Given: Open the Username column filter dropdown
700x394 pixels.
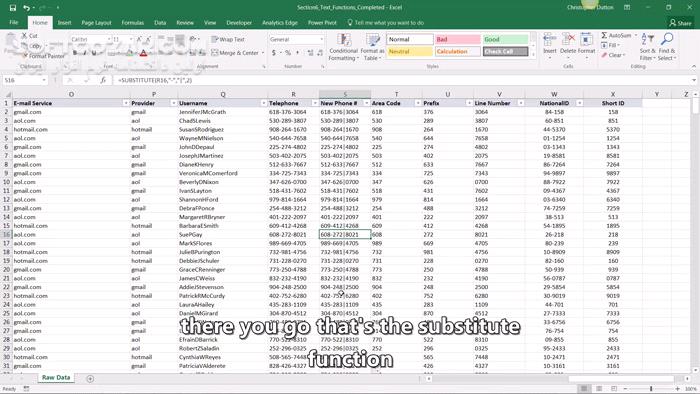Looking at the screenshot, I should (x=263, y=103).
